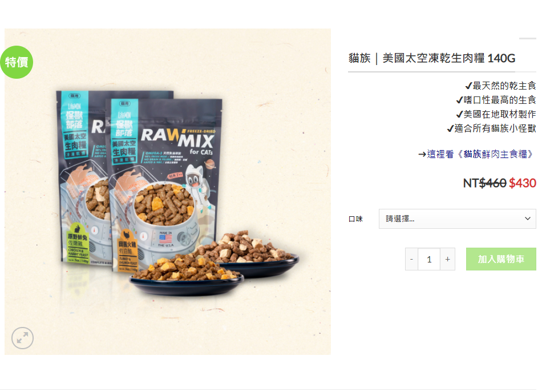Click the dropdown chevron arrow

[528, 219]
